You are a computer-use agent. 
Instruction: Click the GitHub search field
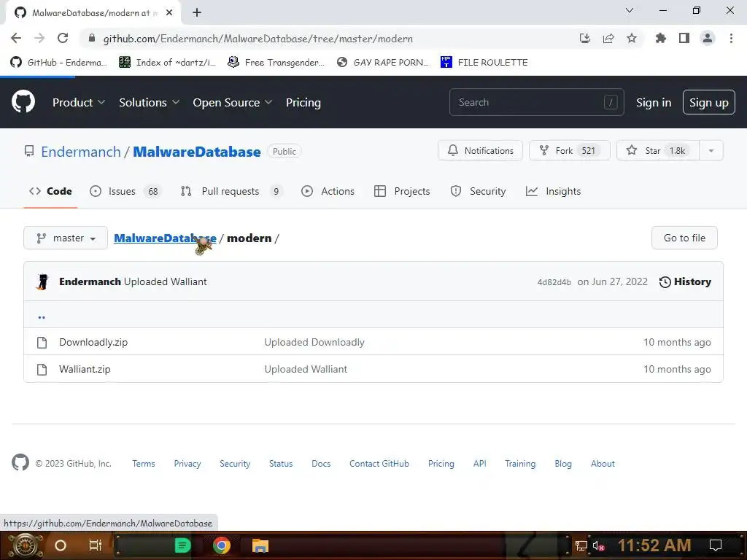(536, 102)
